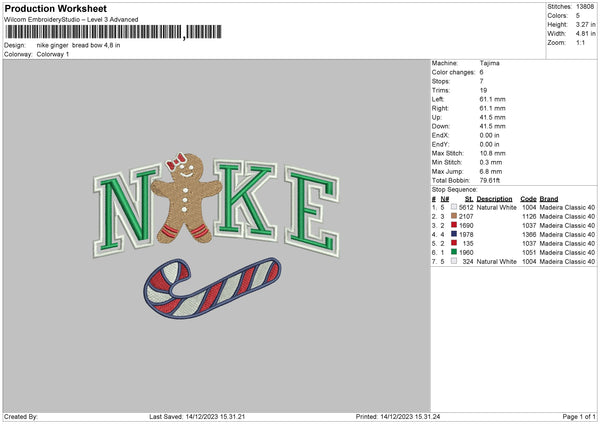This screenshot has width=600, height=424.
Task: Pick the white swatch in stop 7
Action: 454,261
